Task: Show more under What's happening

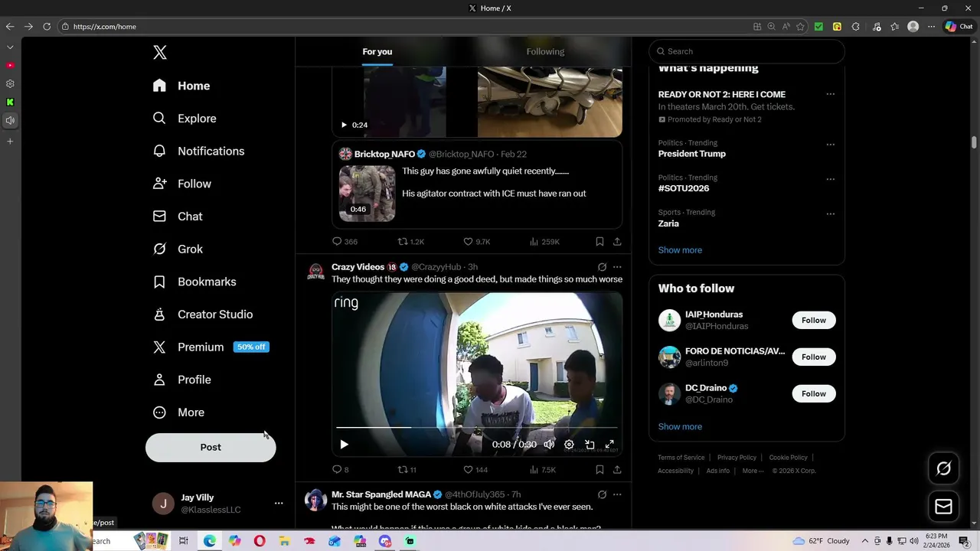Action: (x=680, y=250)
